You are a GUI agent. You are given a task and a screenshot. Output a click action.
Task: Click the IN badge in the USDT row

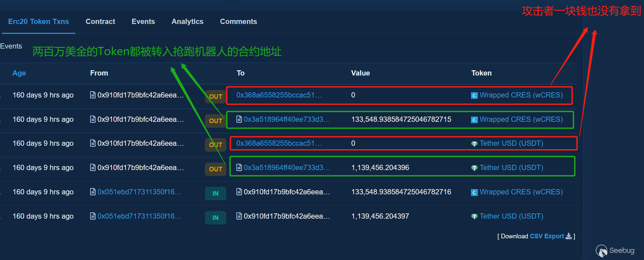point(215,218)
